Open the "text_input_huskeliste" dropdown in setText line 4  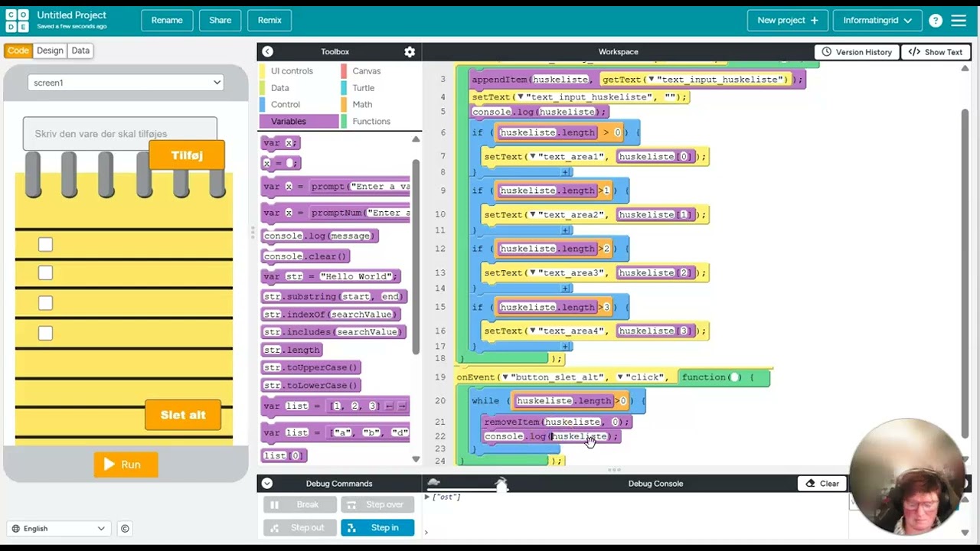pyautogui.click(x=521, y=97)
